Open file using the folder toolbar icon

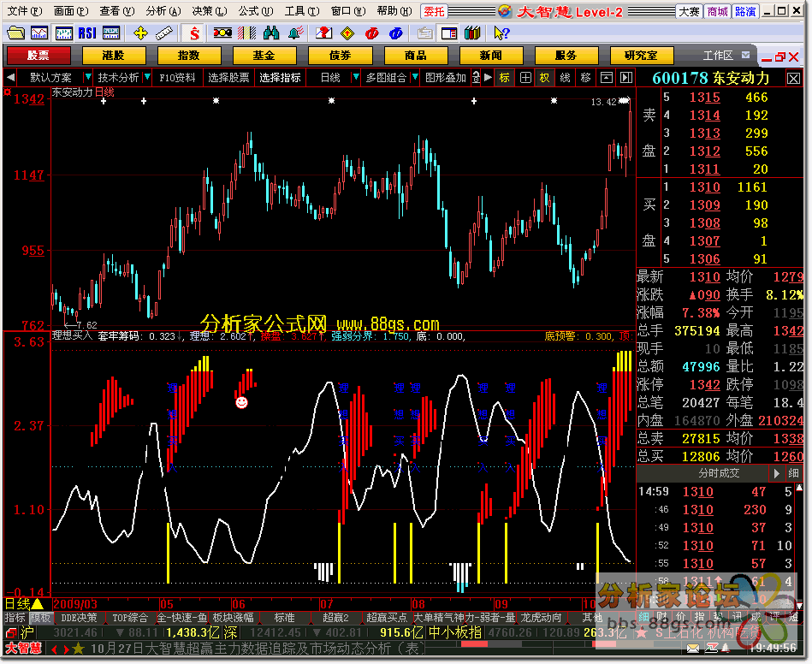tap(15, 33)
